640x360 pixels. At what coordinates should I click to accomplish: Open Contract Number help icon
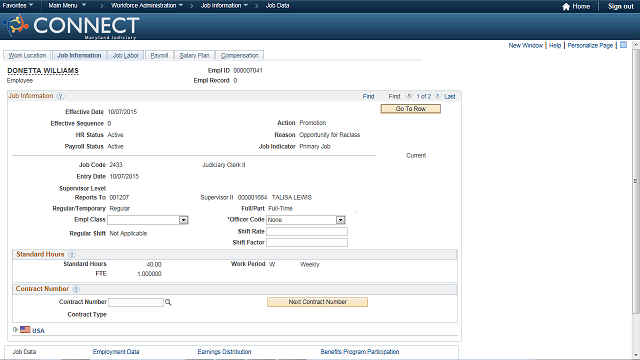coord(76,289)
